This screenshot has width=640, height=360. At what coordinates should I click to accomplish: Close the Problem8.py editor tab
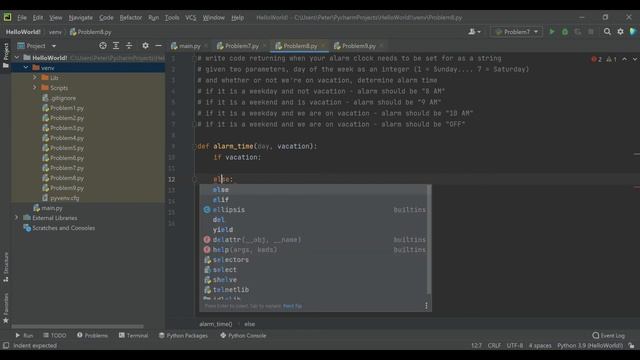click(x=323, y=46)
